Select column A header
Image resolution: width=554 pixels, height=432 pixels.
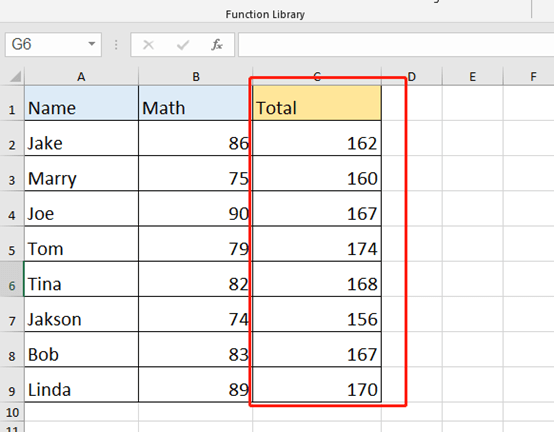click(81, 76)
